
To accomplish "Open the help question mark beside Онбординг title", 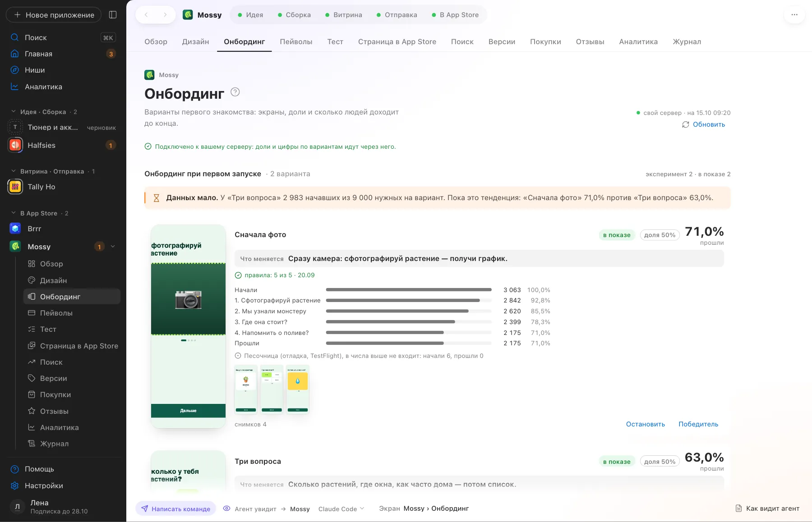I will pyautogui.click(x=235, y=92).
